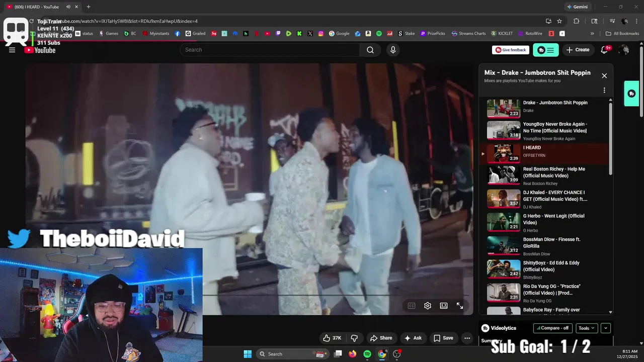Open the browser extensions puzzle icon

tap(577, 21)
